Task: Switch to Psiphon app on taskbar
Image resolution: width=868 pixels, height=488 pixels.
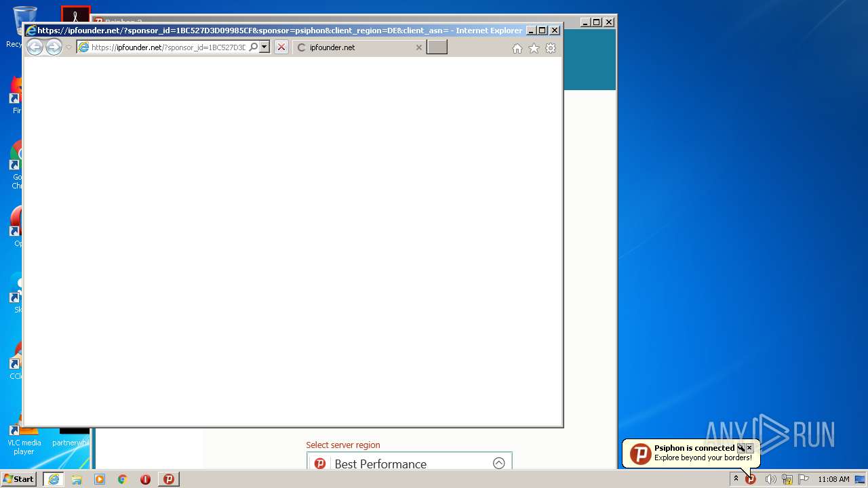Action: (x=169, y=479)
